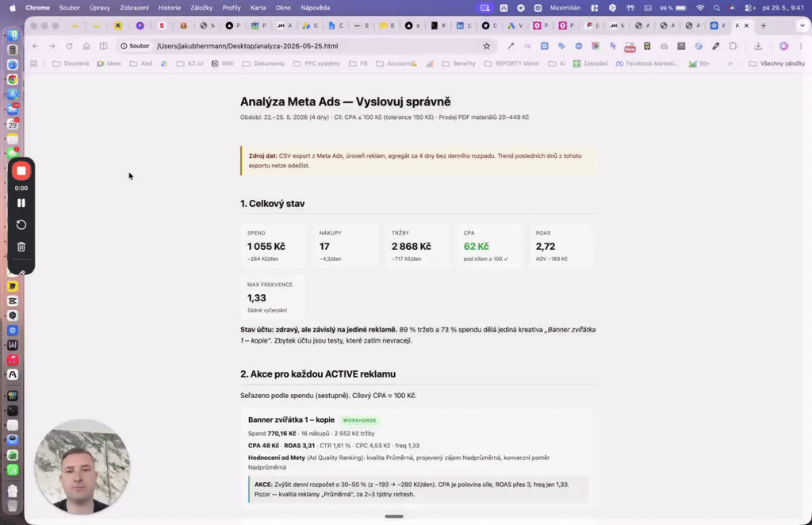Open the KZ.cz bookmark folder
Image resolution: width=812 pixels, height=525 pixels.
tap(190, 63)
